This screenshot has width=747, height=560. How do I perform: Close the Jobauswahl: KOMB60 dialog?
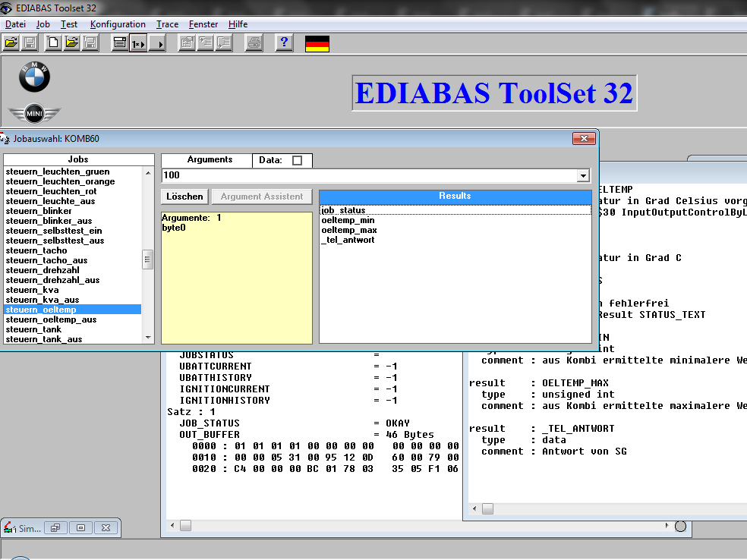pyautogui.click(x=584, y=138)
